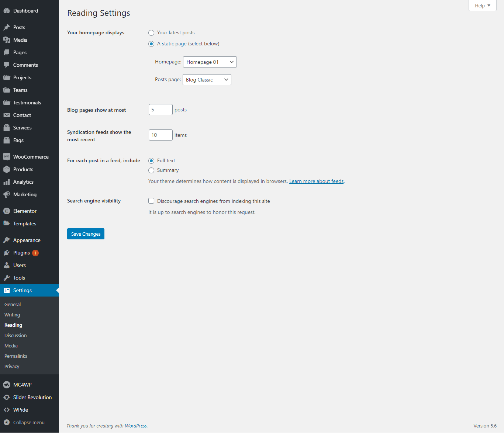The image size is (504, 433).
Task: Select the 'Your latest posts' radio option
Action: [x=151, y=33]
